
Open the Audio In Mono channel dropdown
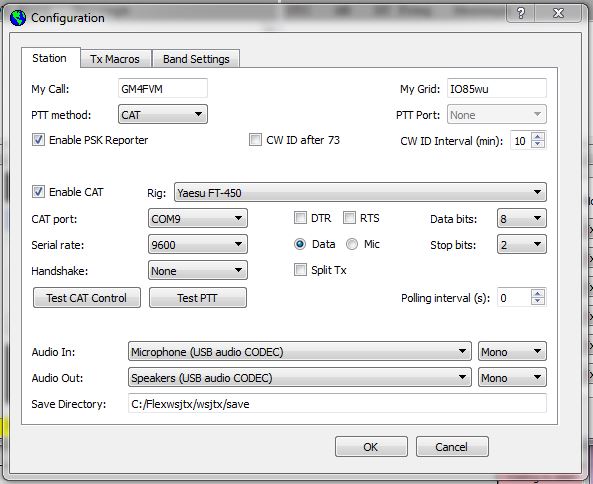click(x=512, y=351)
